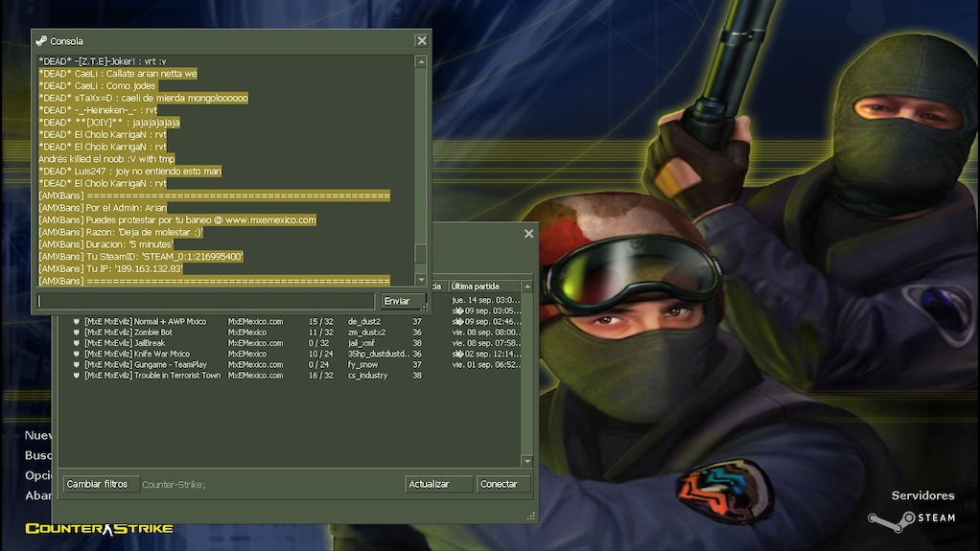Click the date 'vie. 01 sep. 06:52...'
The image size is (980, 551).
[x=486, y=365]
